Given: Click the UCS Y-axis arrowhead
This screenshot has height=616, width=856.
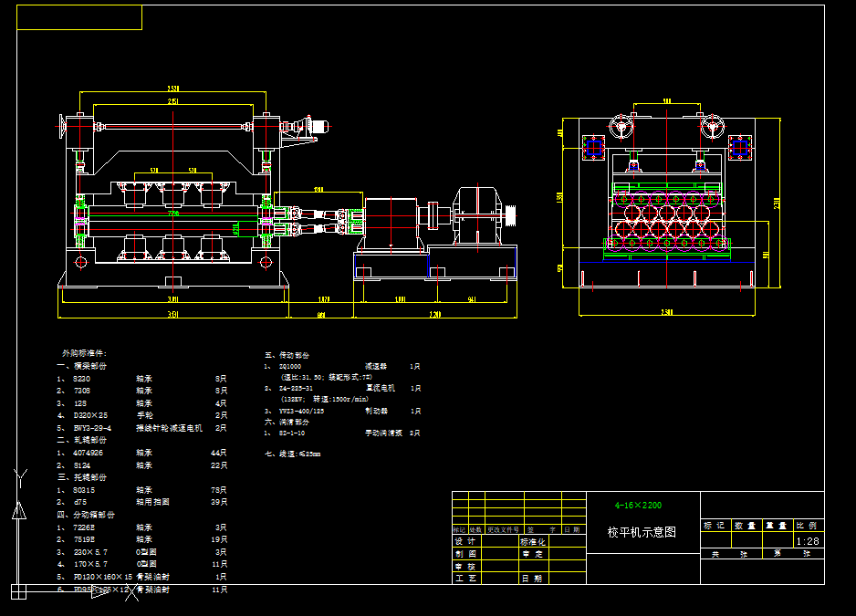Looking at the screenshot, I should pyautogui.click(x=17, y=510).
